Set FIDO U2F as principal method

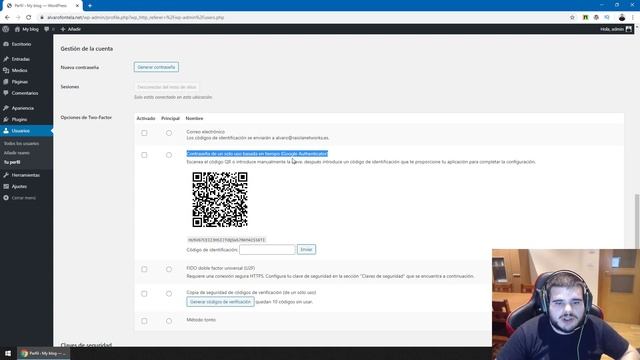coord(169,269)
